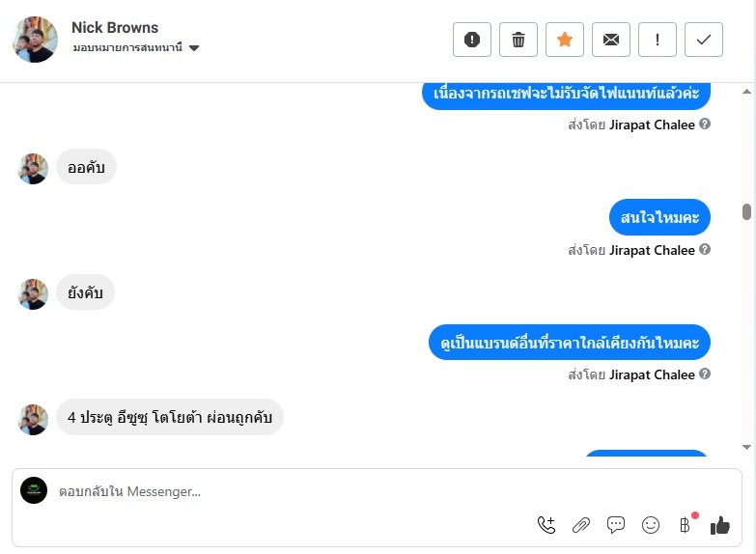Viewport: 756px width, 554px height.
Task: Mark conversation unread with envelope icon
Action: pos(611,40)
